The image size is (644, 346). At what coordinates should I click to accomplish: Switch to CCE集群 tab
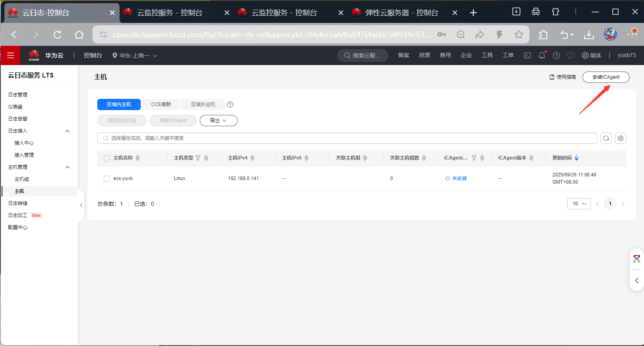pos(161,104)
